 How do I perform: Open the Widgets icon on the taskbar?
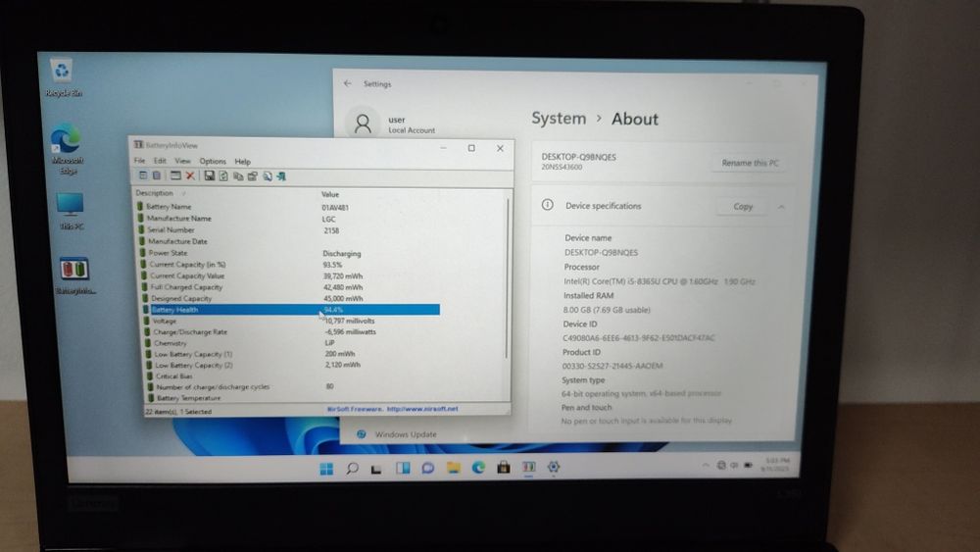pyautogui.click(x=403, y=468)
